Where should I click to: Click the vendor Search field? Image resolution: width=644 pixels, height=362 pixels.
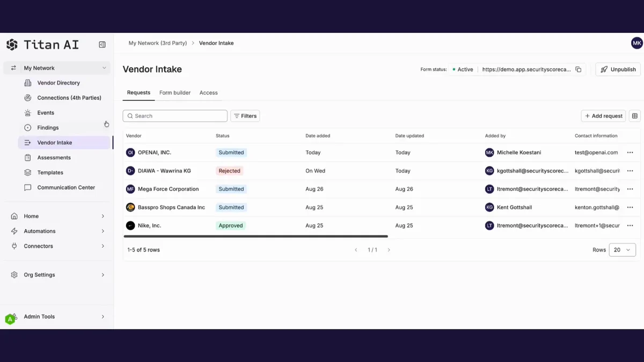175,116
